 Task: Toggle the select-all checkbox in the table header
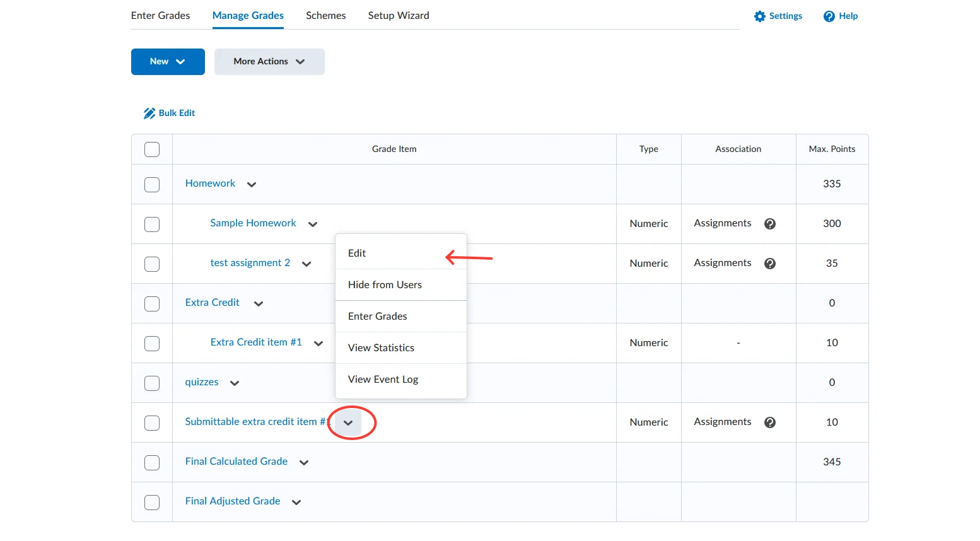(152, 149)
